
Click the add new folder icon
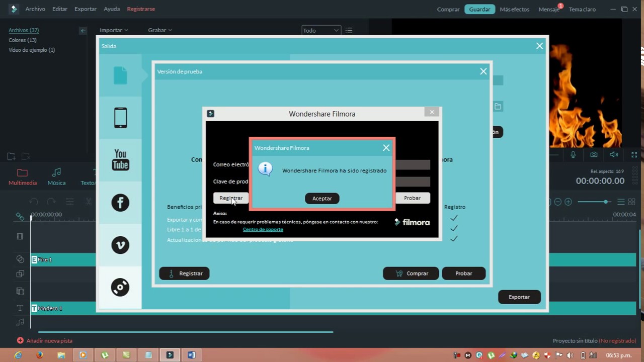11,157
